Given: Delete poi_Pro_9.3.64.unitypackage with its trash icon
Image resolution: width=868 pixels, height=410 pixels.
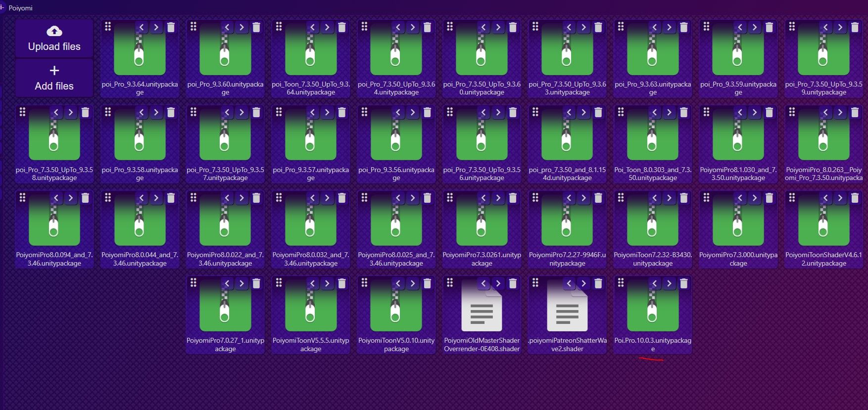Looking at the screenshot, I should pos(171,27).
